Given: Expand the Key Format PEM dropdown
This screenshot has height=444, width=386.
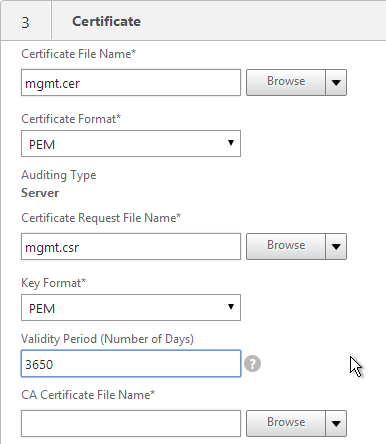Looking at the screenshot, I should click(131, 308).
